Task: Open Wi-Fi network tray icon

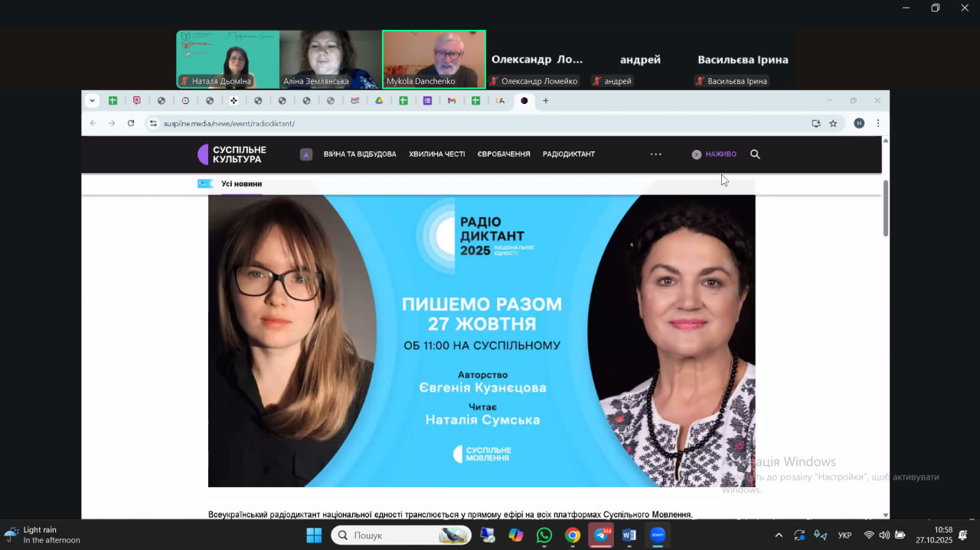Action: click(869, 535)
